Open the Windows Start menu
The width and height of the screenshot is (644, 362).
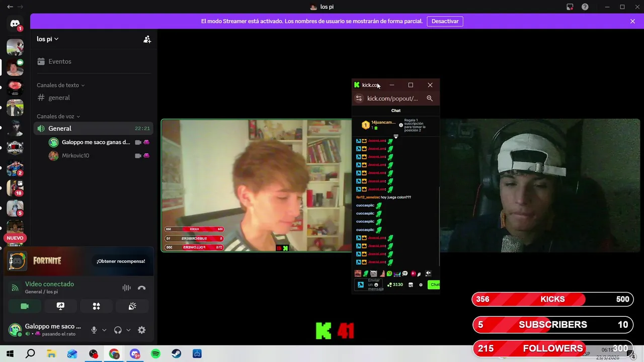[10, 354]
